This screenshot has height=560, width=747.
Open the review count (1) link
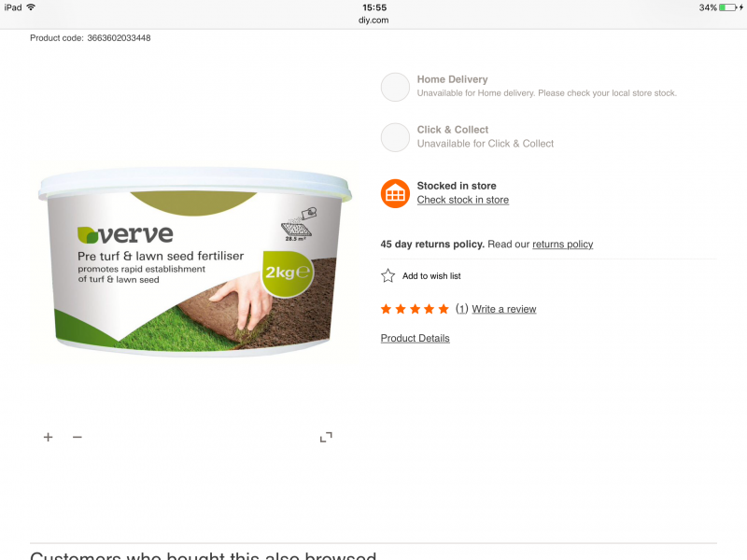coord(461,309)
